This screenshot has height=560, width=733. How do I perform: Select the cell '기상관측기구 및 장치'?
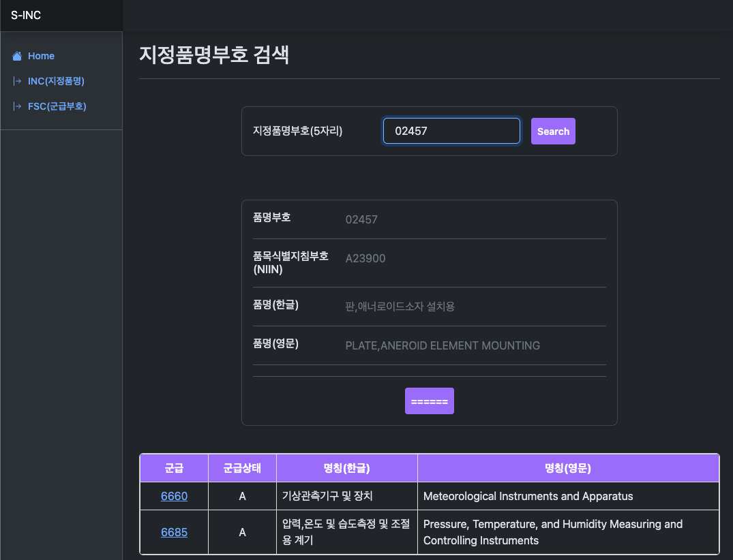pos(347,496)
